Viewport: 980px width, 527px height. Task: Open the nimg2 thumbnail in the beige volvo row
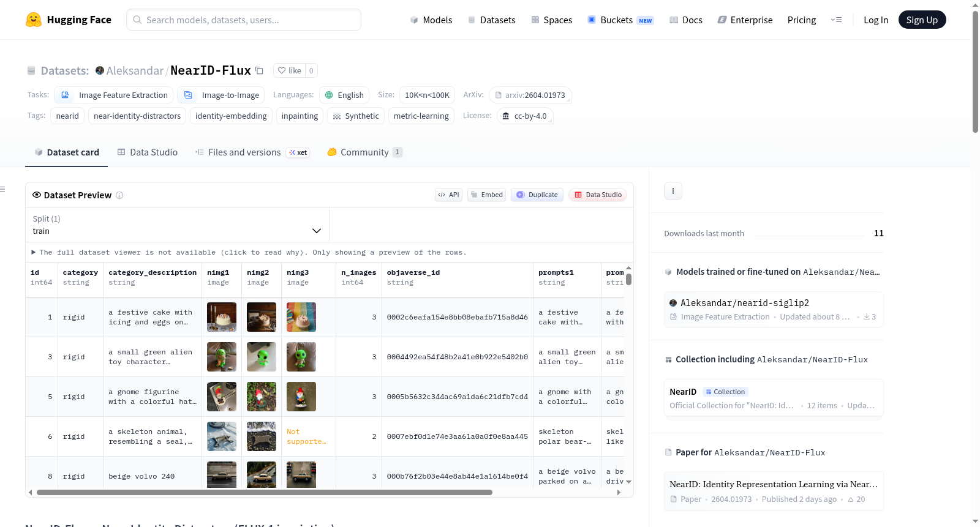pos(262,475)
